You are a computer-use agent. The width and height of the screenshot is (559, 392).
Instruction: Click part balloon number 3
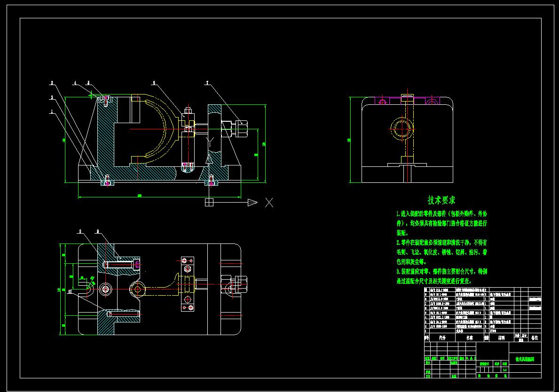tap(52, 83)
